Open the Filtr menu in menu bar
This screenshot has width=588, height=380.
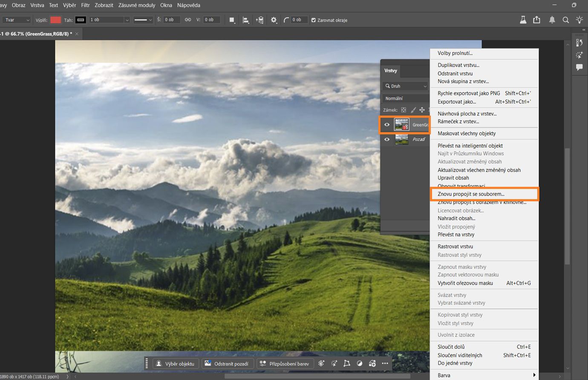[x=85, y=5]
